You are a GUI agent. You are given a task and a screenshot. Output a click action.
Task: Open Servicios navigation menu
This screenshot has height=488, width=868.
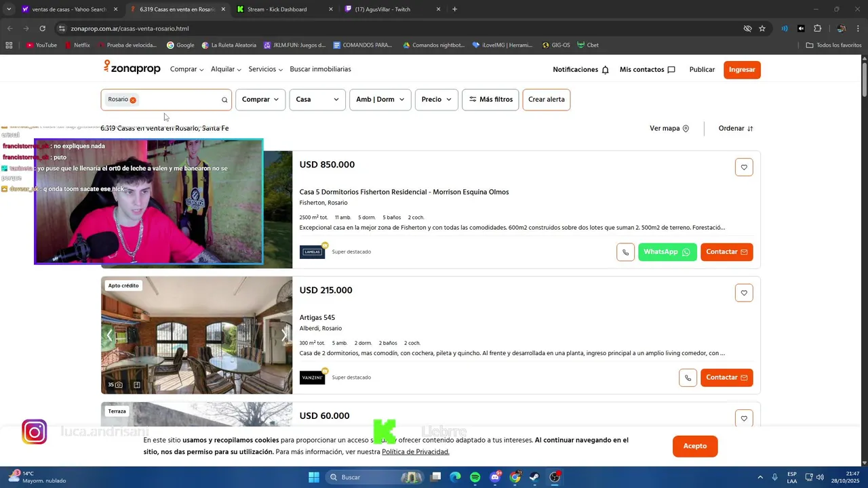(265, 69)
